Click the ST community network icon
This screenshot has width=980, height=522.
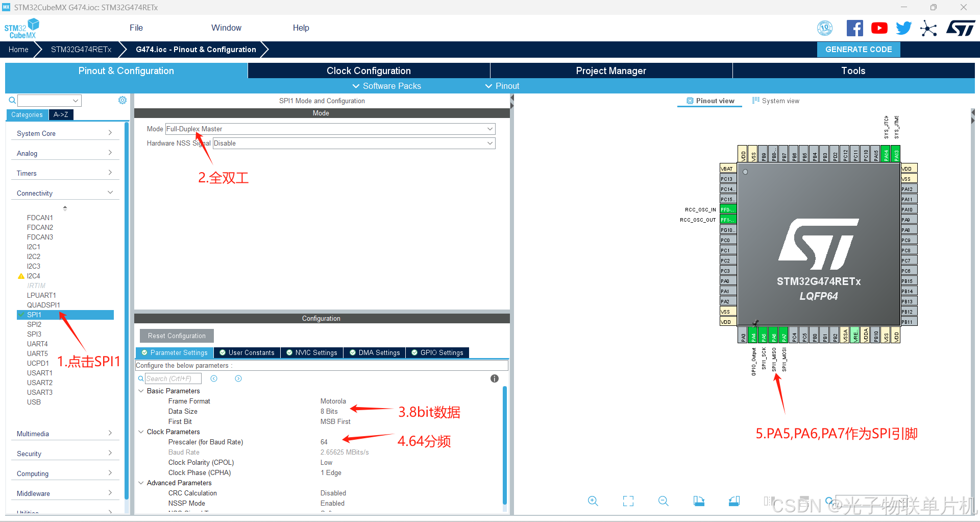[928, 29]
